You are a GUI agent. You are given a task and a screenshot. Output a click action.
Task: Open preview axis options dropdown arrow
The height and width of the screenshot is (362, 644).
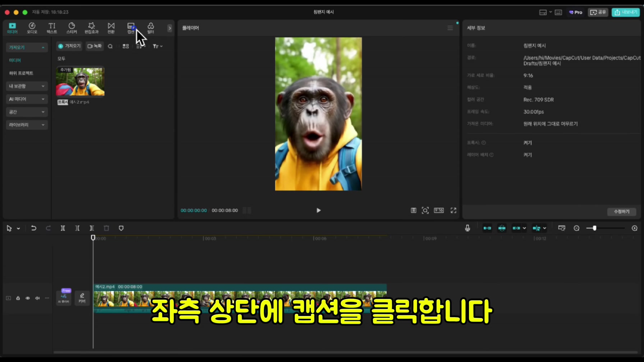tap(544, 228)
